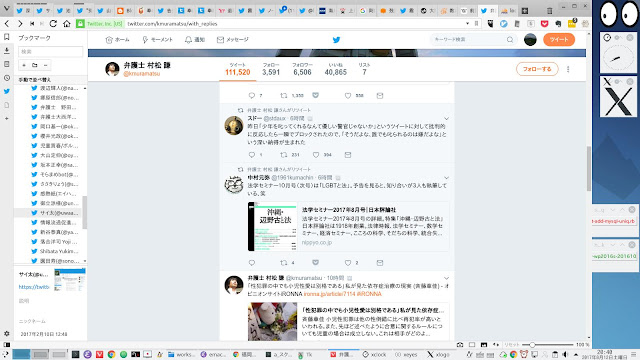Click the bookmarks list scrollbar
640x360 pixels.
(84, 212)
